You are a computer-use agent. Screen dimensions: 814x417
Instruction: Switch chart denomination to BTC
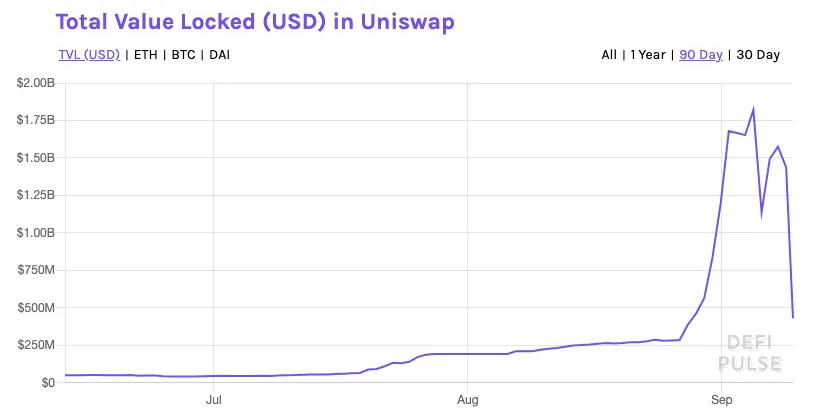coord(183,55)
